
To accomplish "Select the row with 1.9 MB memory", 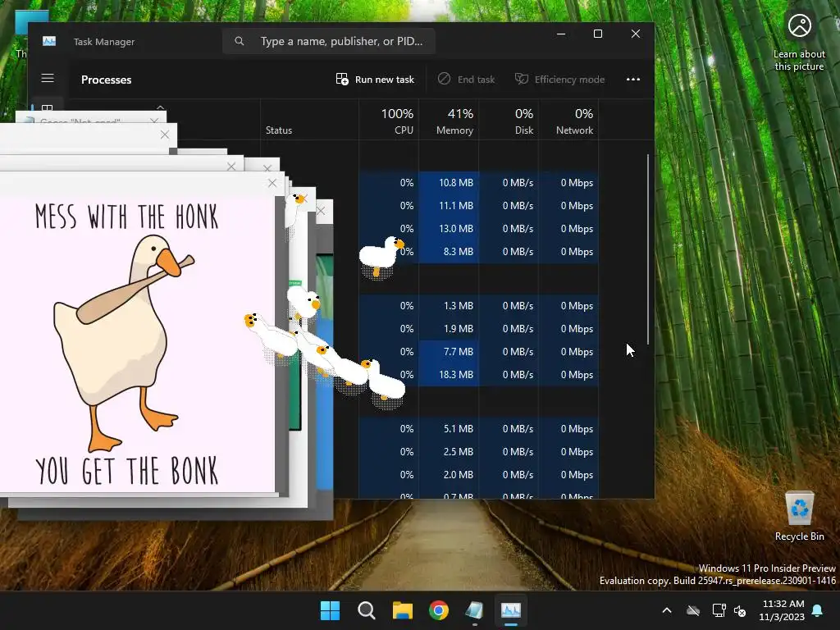I will (x=478, y=329).
